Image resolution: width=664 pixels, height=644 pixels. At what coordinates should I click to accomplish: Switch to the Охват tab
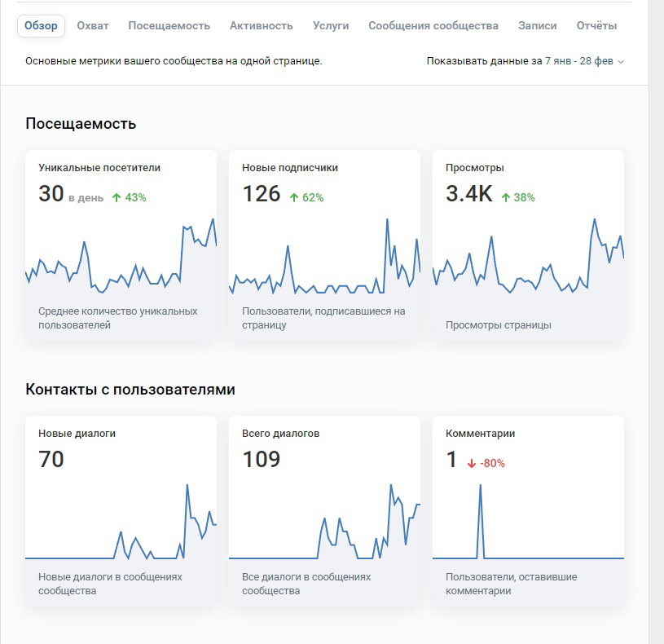click(x=93, y=26)
